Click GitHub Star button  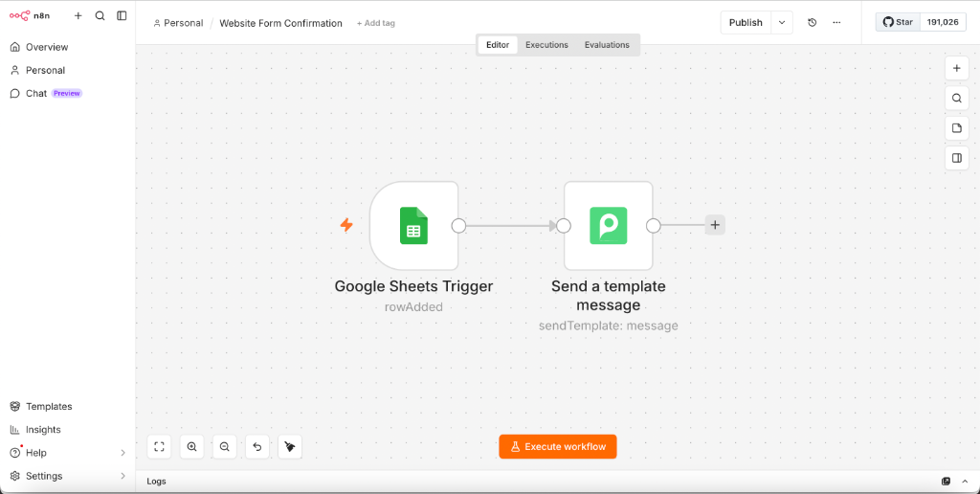coord(898,22)
